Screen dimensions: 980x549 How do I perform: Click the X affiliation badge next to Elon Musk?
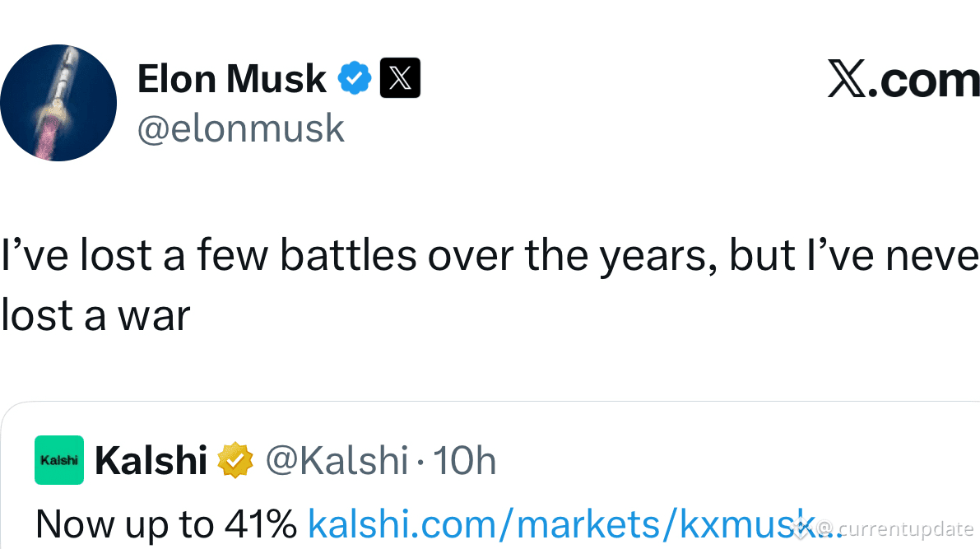tap(399, 77)
